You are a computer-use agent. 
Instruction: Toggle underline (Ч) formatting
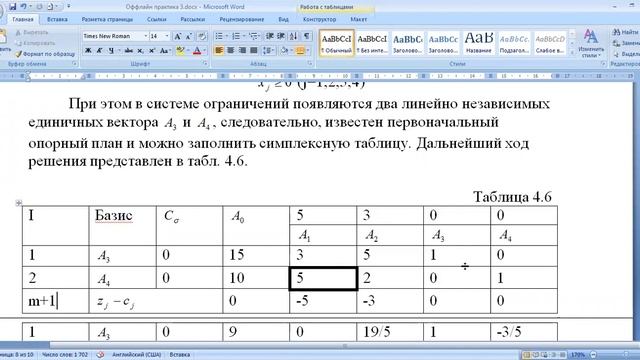click(x=111, y=51)
